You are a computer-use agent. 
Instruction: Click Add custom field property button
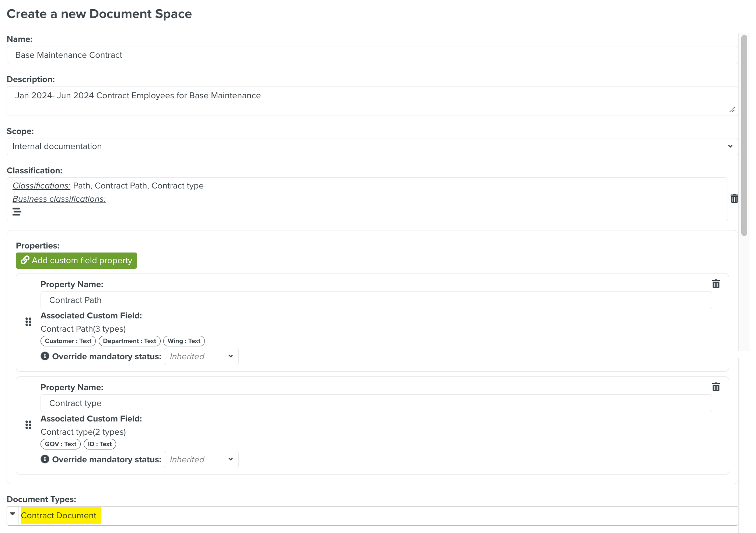(76, 261)
